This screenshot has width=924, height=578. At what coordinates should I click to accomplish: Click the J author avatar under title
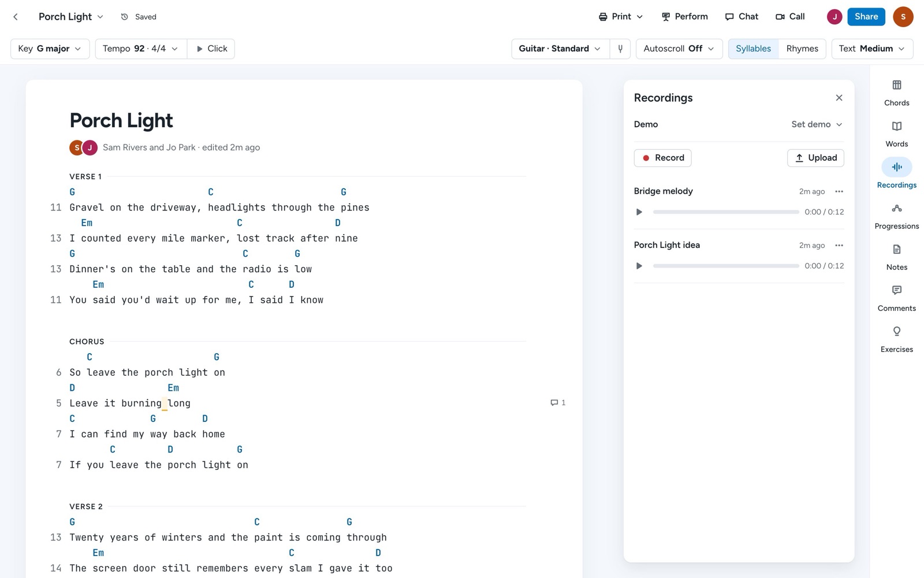90,147
